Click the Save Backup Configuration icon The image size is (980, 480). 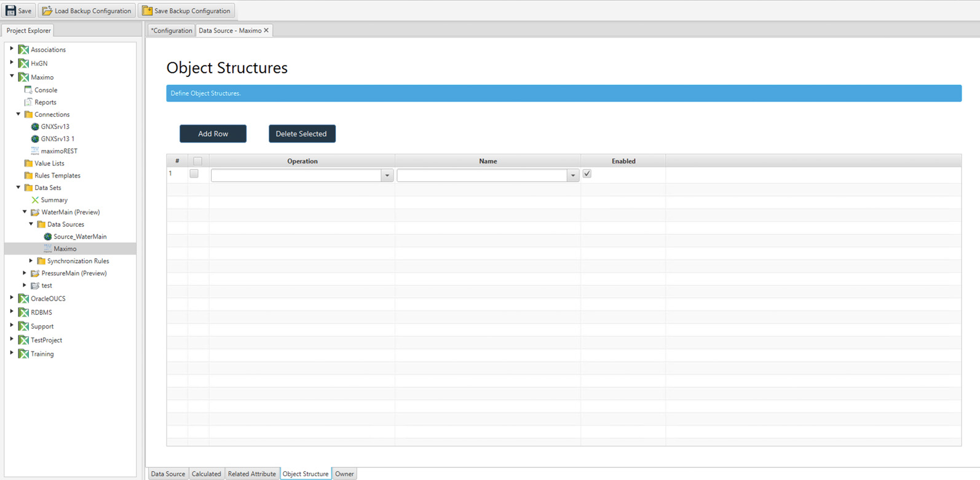147,11
